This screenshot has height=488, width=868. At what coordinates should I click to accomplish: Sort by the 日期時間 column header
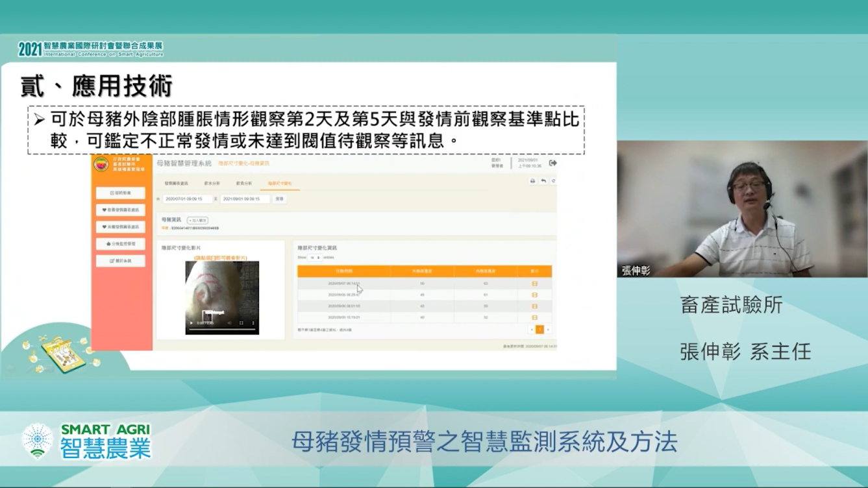(344, 271)
